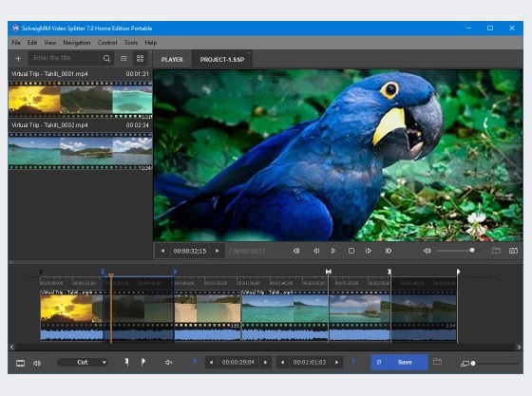Image resolution: width=532 pixels, height=396 pixels.
Task: Switch to the PROJECT-1.SSP tab
Action: coord(222,60)
